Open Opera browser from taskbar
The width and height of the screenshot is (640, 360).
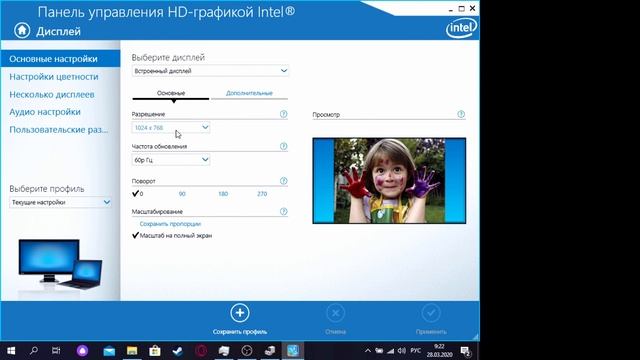pyautogui.click(x=201, y=351)
